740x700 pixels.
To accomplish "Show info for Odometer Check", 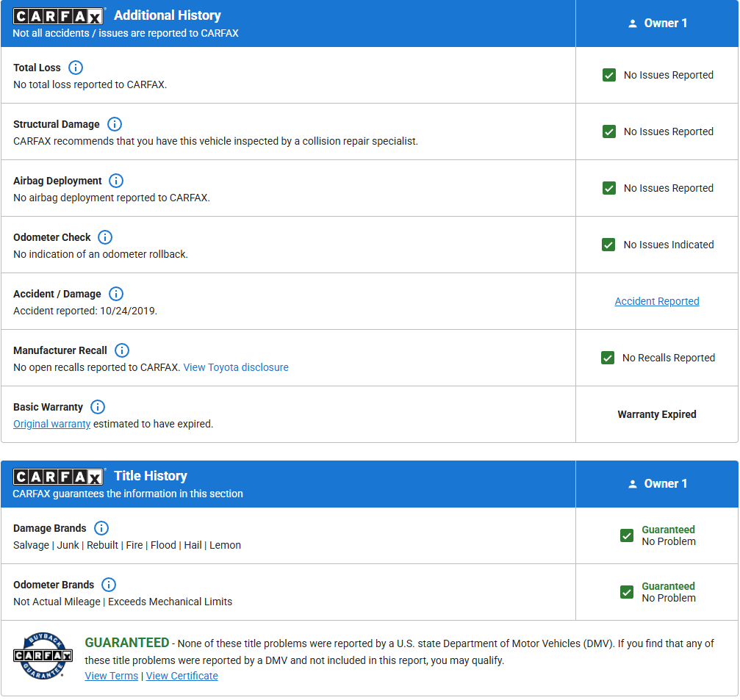I will point(105,237).
